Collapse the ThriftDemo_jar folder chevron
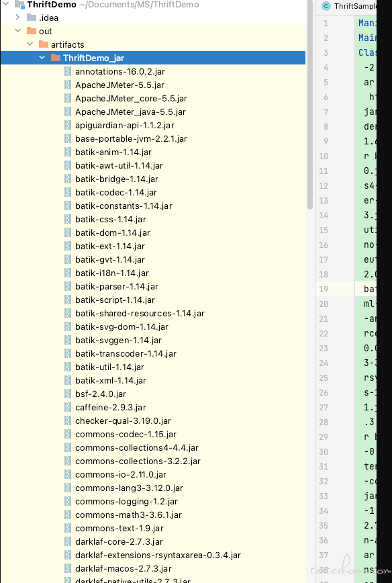This screenshot has height=583, width=392. (42, 57)
